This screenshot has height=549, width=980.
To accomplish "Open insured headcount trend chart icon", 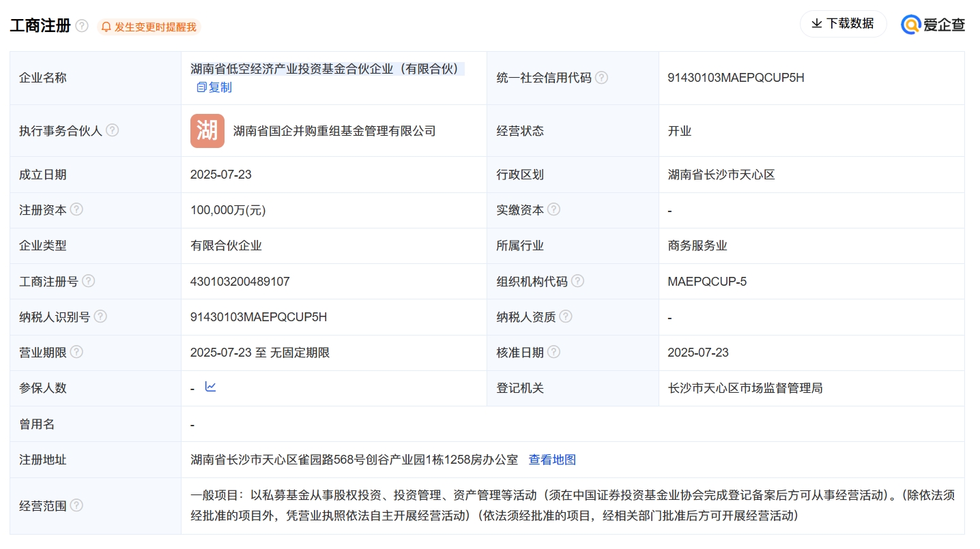I will [x=211, y=387].
